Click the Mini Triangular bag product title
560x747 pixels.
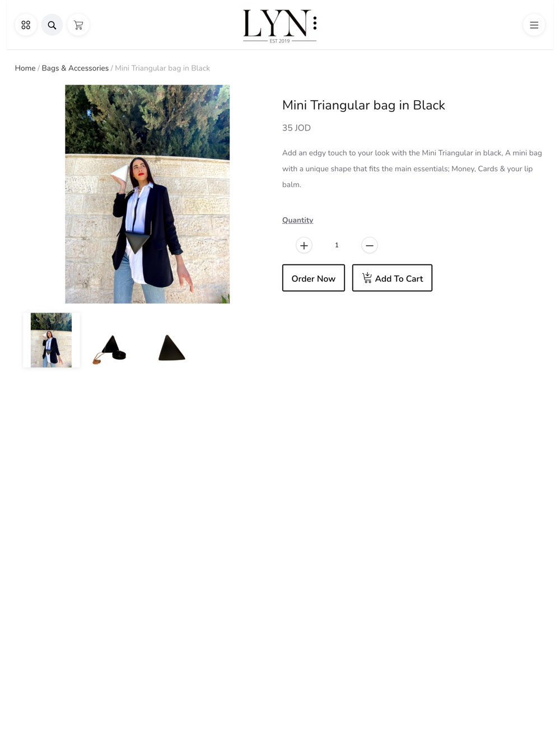point(363,105)
